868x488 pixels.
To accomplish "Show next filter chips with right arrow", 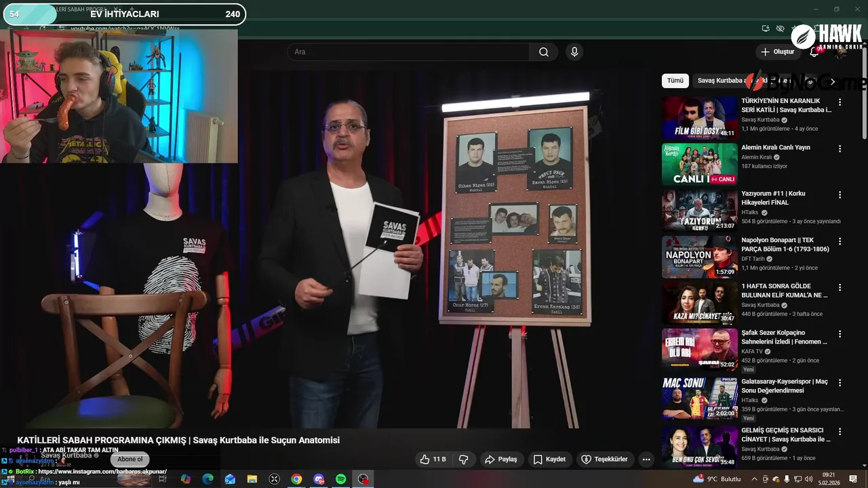I will 833,81.
